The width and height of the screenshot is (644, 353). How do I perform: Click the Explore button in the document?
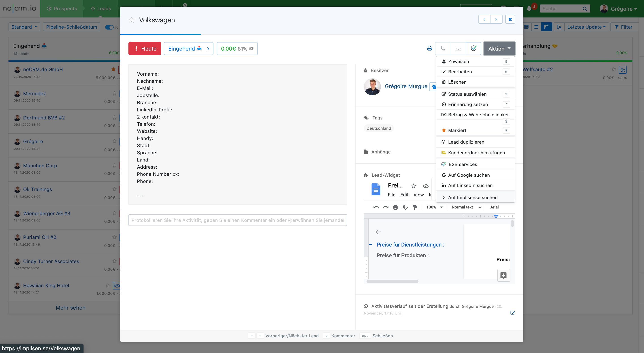503,276
